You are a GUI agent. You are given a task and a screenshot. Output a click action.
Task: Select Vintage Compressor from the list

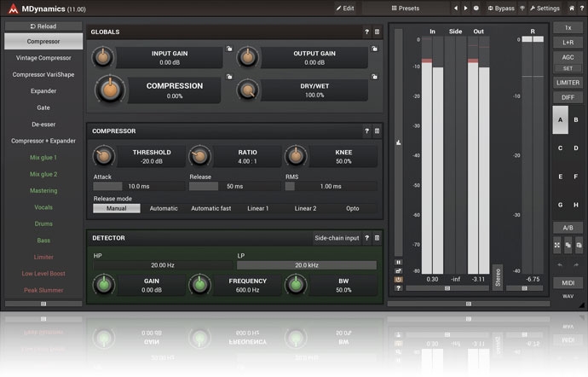point(43,58)
